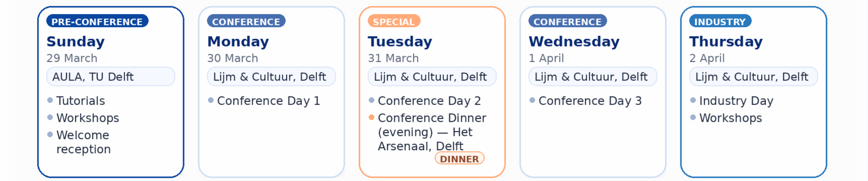Click the AULA, TU Delft venue pill
Viewport: 868px width, 181px height.
point(110,76)
